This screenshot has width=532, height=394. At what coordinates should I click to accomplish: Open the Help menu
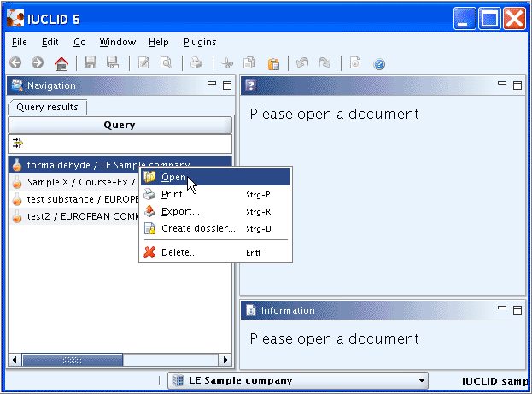(x=159, y=42)
